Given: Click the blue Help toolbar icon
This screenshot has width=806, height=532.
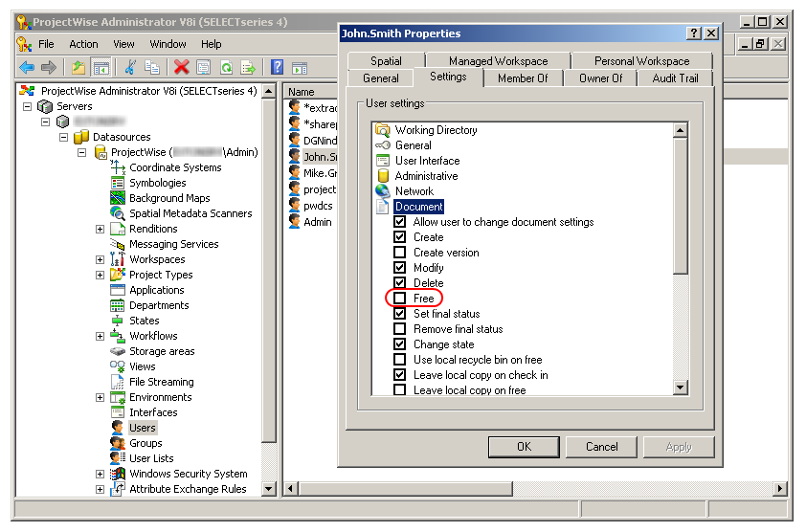Looking at the screenshot, I should pyautogui.click(x=277, y=67).
